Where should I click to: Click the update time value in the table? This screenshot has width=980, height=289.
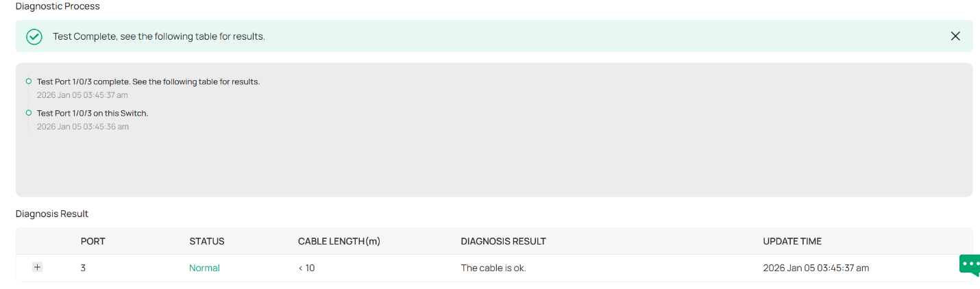(816, 268)
